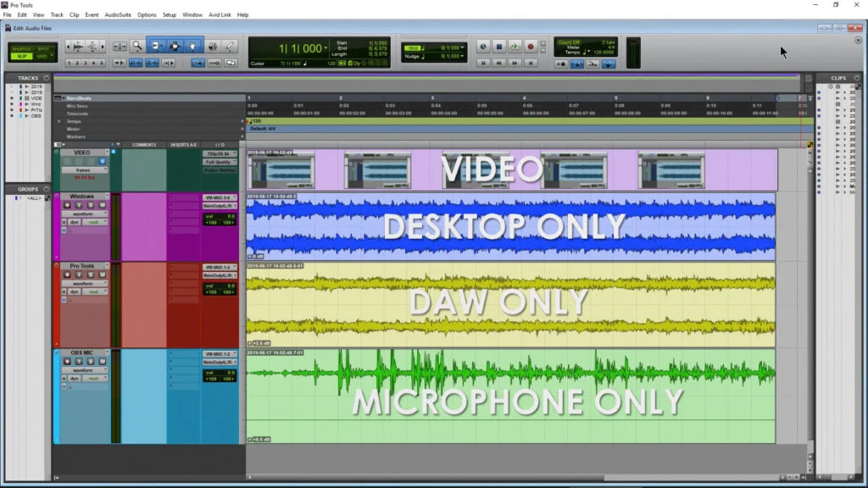Viewport: 868px width, 488px height.
Task: Open the Grid value dropdown
Action: 462,48
